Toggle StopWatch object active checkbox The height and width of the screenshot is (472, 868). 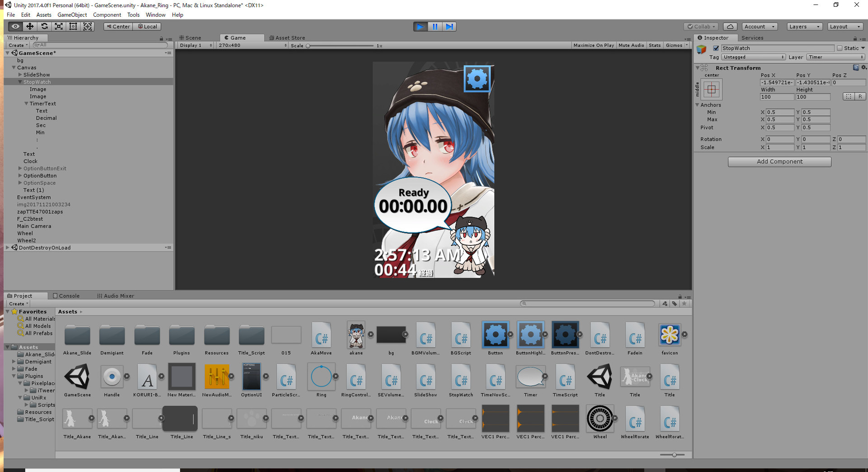coord(716,48)
